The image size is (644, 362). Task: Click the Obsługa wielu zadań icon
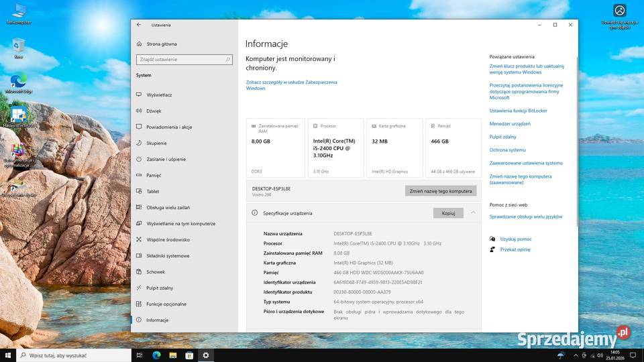tap(139, 207)
